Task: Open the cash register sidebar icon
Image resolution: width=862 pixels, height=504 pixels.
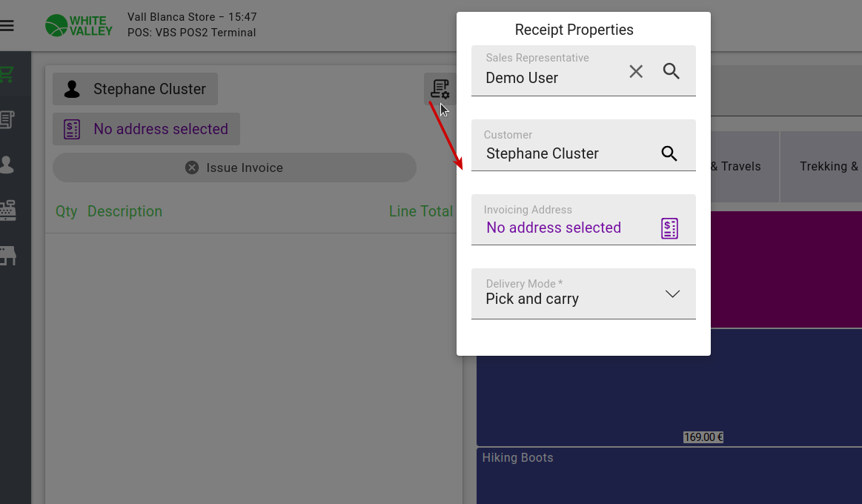Action: click(x=7, y=210)
